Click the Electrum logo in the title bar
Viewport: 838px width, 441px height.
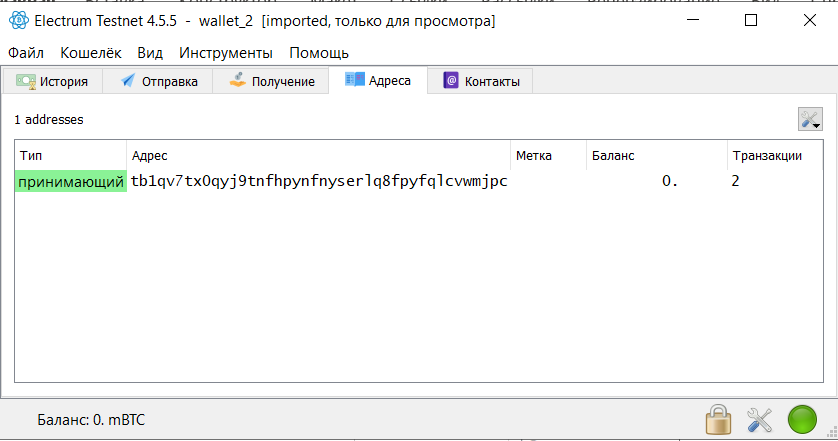pyautogui.click(x=19, y=21)
